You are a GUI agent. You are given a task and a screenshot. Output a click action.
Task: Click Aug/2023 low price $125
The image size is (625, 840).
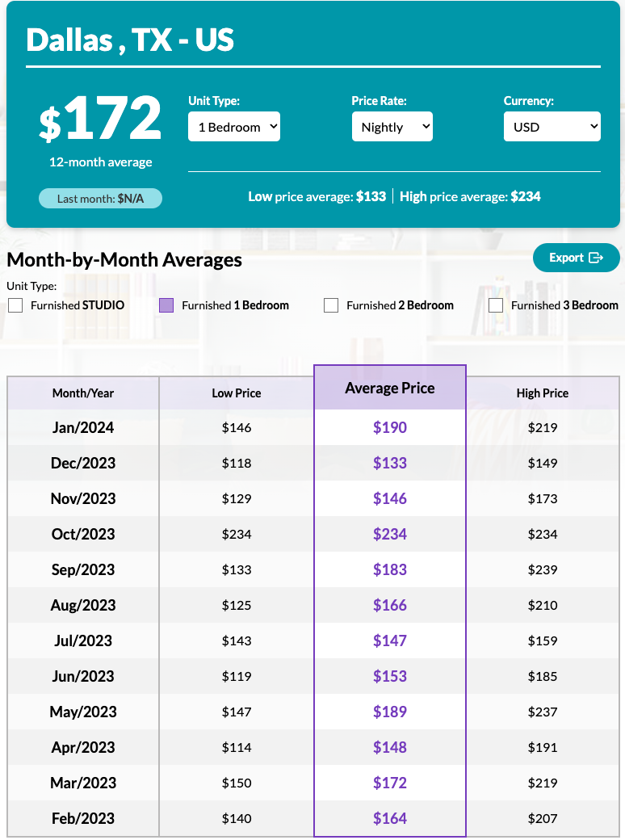236,605
